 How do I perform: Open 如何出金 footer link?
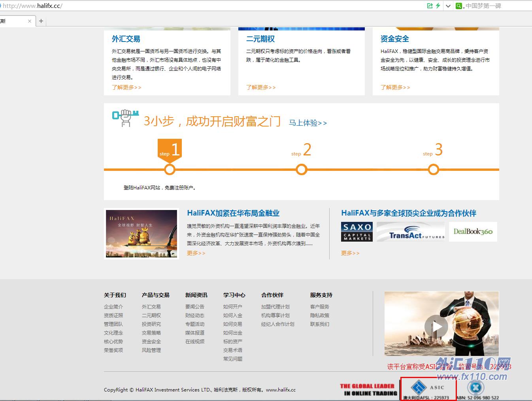point(233,333)
